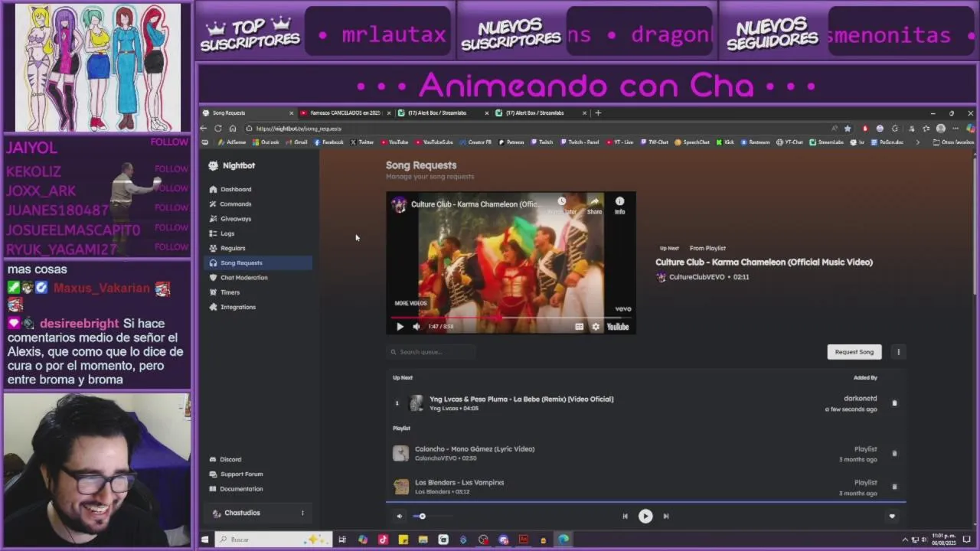
Task: Open the Otros favoritos bookmarks folder
Action: coord(953,142)
